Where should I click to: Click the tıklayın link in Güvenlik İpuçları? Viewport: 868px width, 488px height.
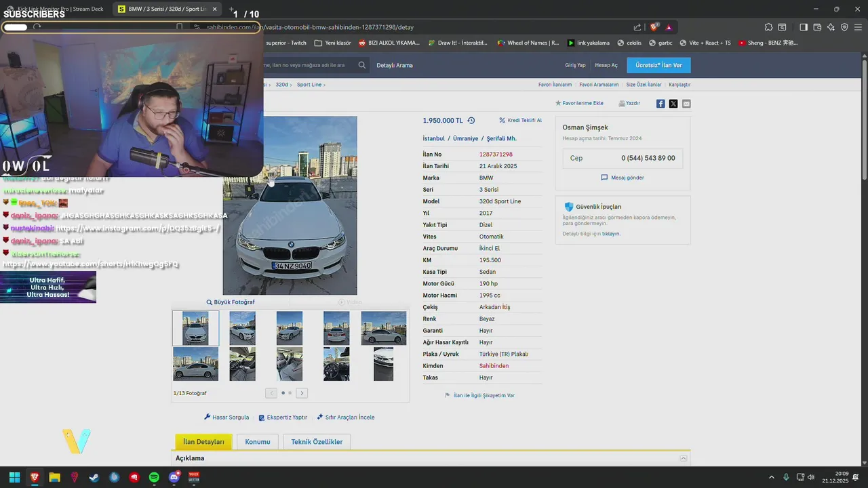pos(611,234)
